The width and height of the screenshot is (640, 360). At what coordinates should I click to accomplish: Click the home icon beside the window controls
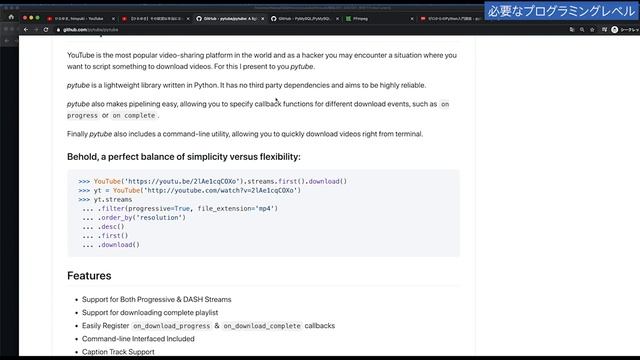click(11, 17)
